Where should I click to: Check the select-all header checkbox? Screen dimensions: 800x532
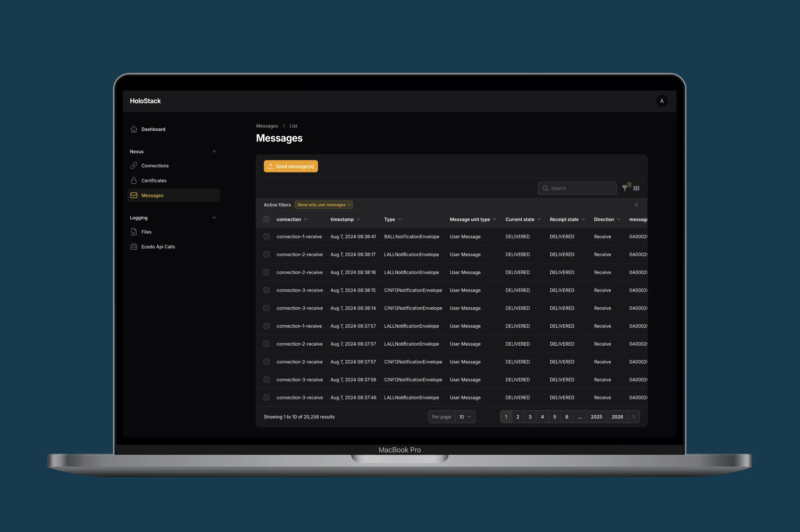266,219
